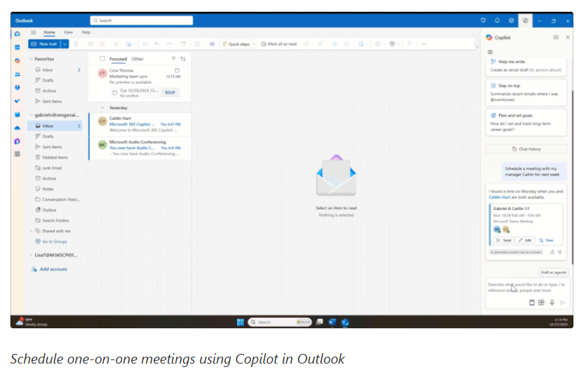Click the Forward arrow icon in the toolbar

click(x=168, y=44)
